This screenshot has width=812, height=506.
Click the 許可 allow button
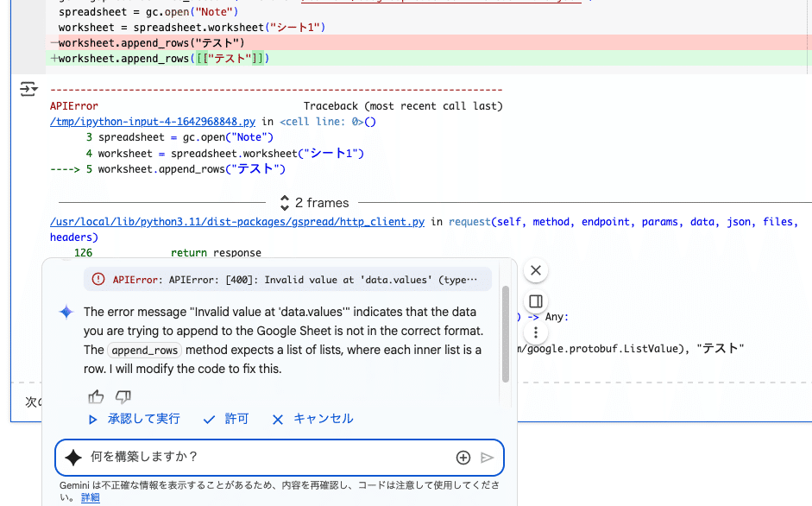tap(226, 419)
